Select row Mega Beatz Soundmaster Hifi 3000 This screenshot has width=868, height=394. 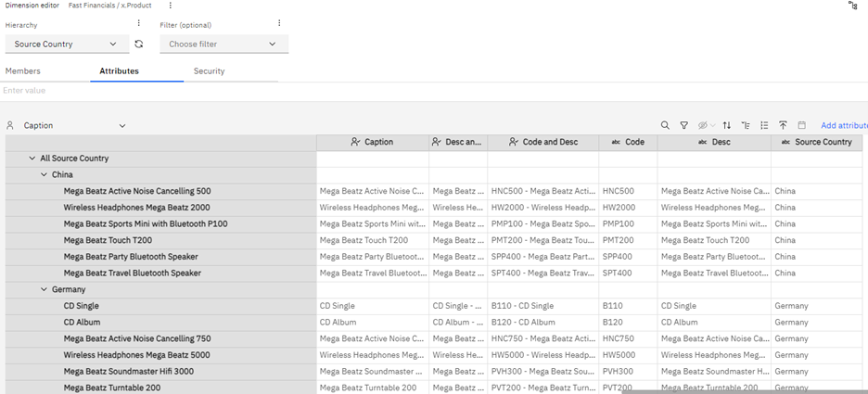point(161,372)
